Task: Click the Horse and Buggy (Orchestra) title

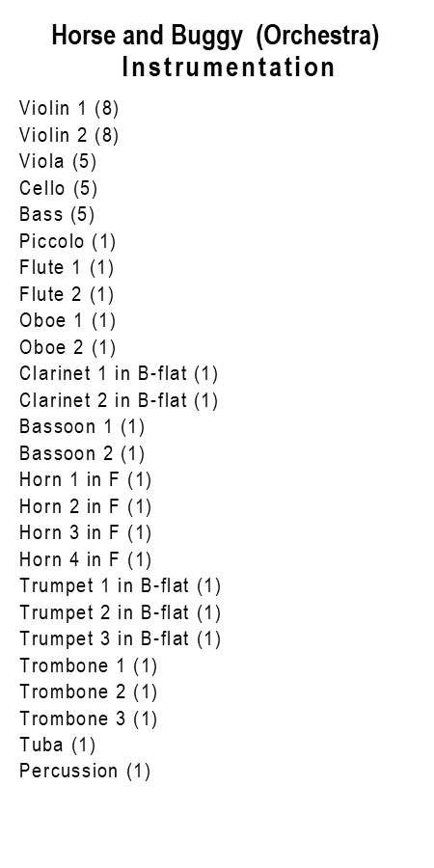Action: click(215, 37)
